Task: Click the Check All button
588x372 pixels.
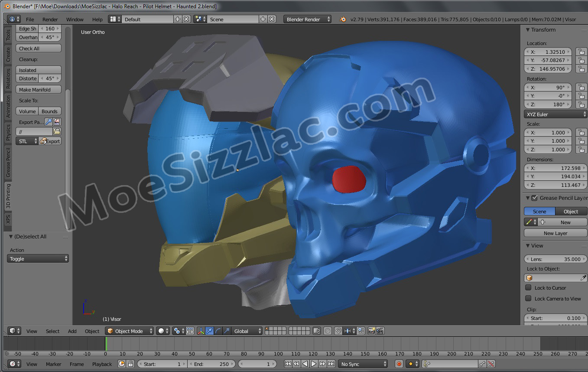Action: point(39,48)
